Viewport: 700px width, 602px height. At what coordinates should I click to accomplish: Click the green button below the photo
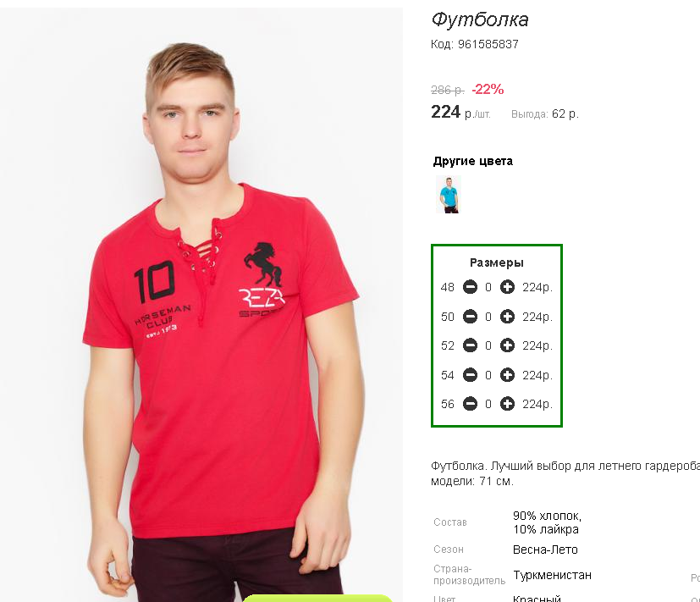point(317,599)
